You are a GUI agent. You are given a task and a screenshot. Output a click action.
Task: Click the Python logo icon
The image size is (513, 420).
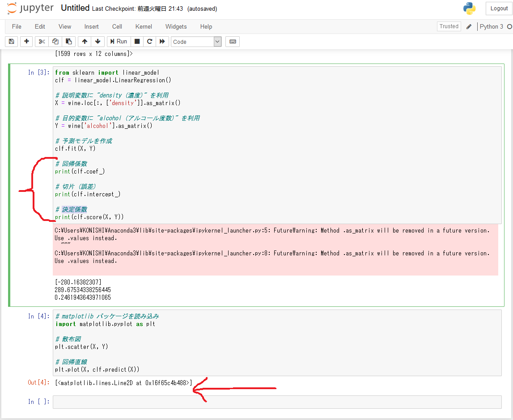470,8
